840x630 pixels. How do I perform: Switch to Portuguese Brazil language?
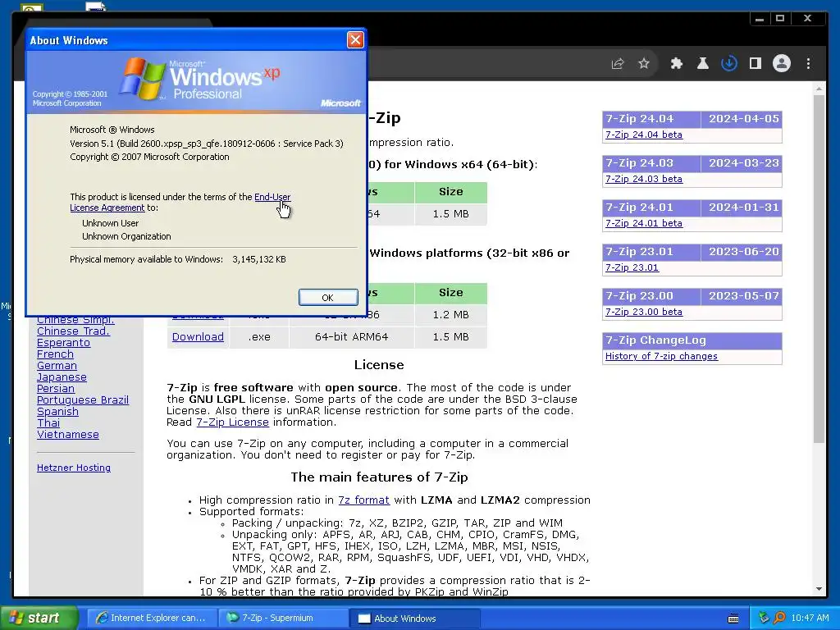pos(83,400)
